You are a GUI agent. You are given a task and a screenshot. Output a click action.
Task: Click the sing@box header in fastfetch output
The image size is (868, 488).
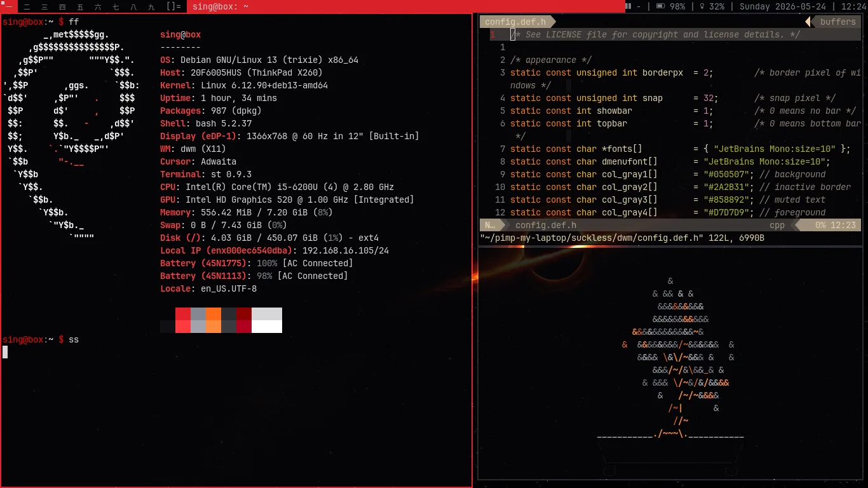[x=180, y=34]
